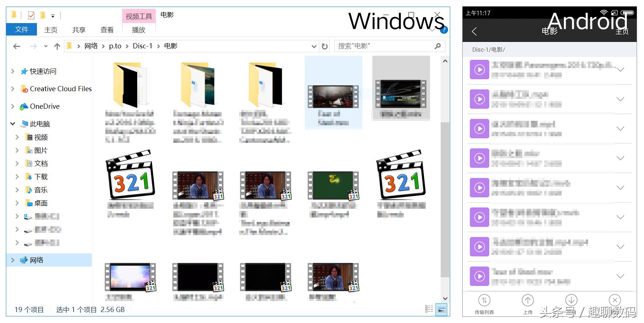
Task: Switch to details view in the status bar
Action: tap(429, 309)
